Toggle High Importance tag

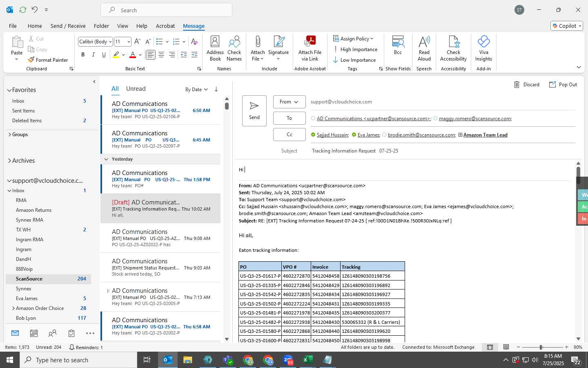click(355, 49)
